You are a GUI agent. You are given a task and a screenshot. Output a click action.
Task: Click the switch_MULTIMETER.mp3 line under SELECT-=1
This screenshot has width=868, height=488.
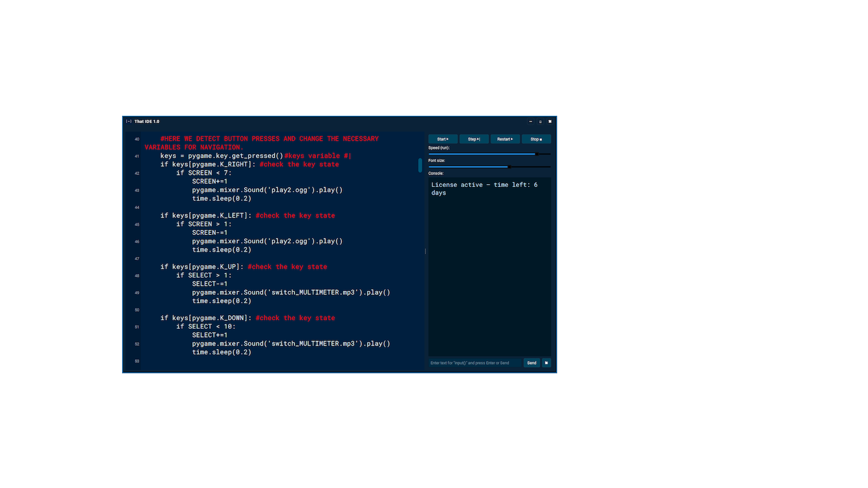291,293
